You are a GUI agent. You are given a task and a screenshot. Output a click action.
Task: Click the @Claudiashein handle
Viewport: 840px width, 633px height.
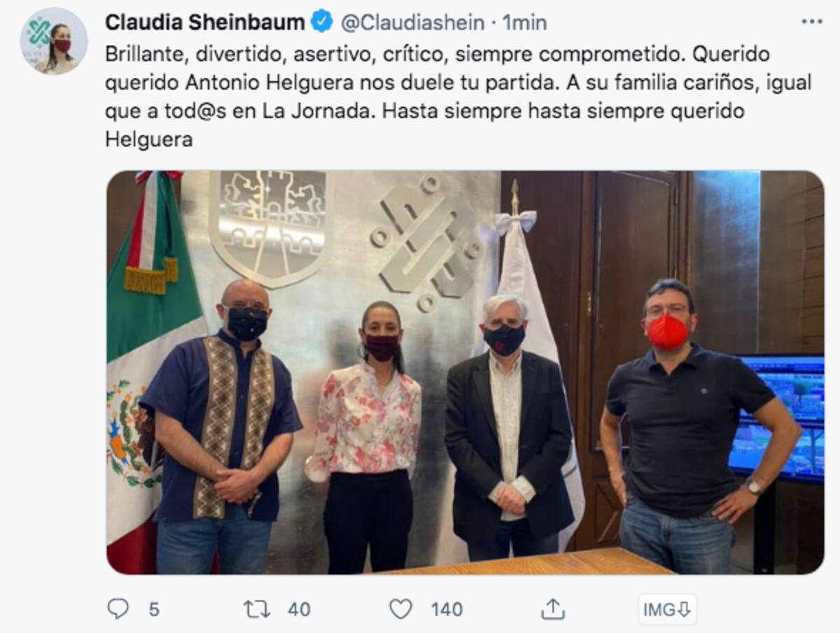(x=412, y=22)
